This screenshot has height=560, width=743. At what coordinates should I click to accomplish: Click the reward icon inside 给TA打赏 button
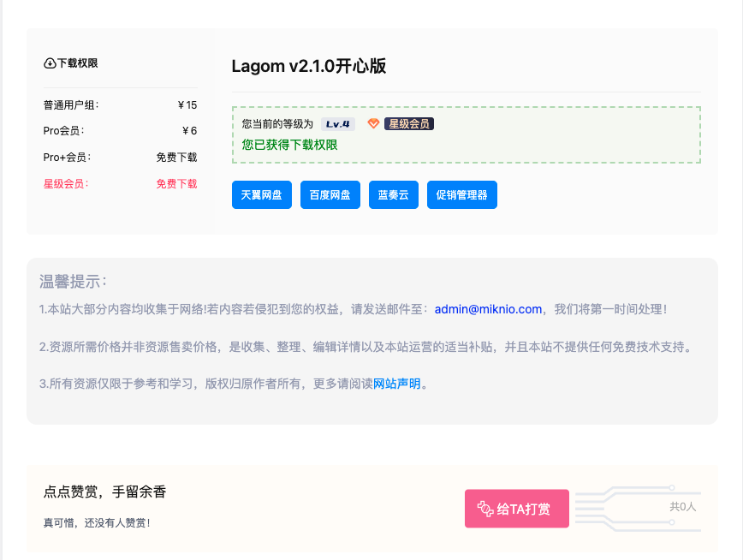[485, 509]
